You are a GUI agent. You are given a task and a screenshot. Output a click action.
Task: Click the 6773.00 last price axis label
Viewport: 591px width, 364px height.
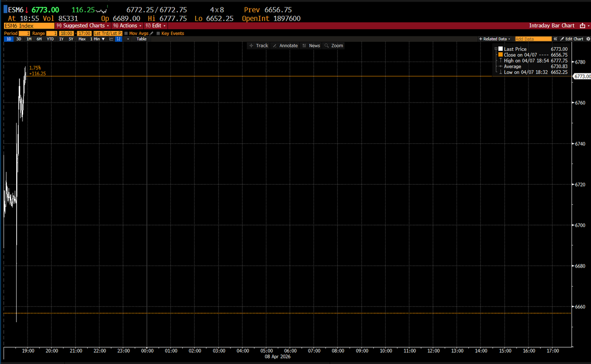coord(582,76)
